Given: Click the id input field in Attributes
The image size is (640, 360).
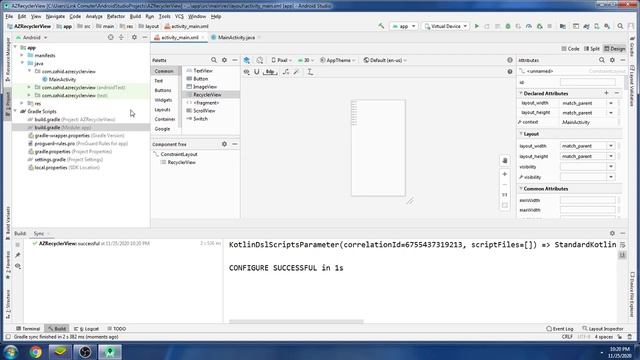Looking at the screenshot, I should [x=588, y=82].
